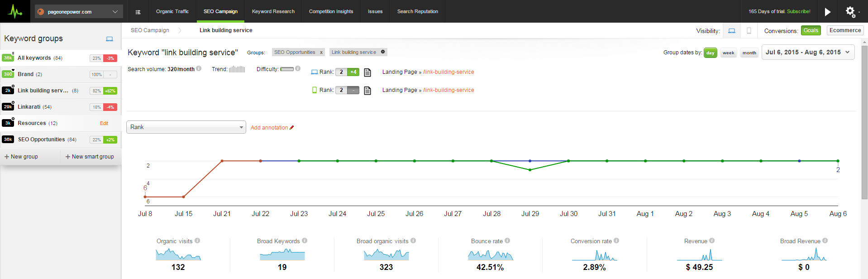Viewport: 868px width, 279px height.
Task: Click the list menu icon
Action: pyautogui.click(x=138, y=12)
